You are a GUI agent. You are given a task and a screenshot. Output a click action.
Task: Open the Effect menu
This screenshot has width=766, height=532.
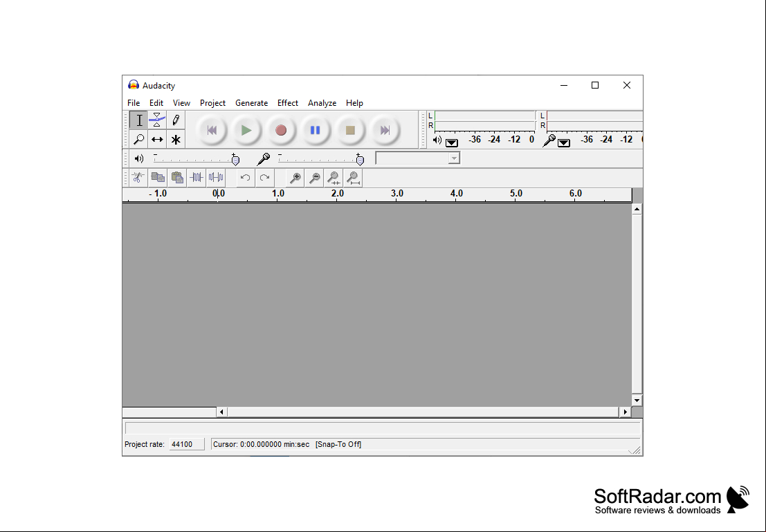288,103
